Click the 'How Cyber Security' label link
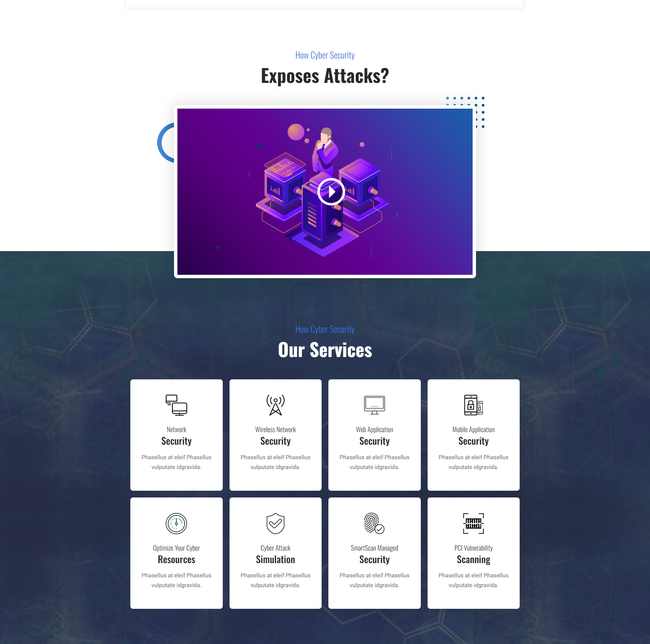This screenshot has width=650, height=644. [326, 54]
